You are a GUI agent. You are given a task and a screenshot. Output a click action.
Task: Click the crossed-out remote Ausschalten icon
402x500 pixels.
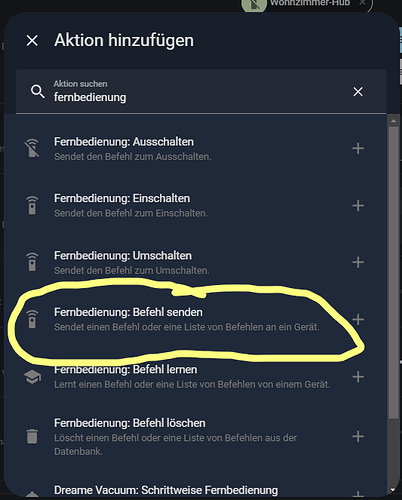pos(32,148)
